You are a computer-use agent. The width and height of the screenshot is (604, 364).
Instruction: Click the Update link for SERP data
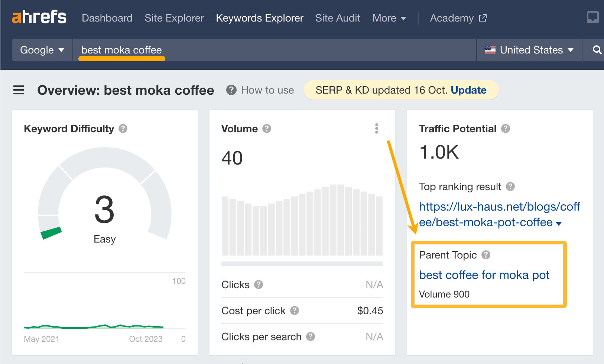point(468,90)
